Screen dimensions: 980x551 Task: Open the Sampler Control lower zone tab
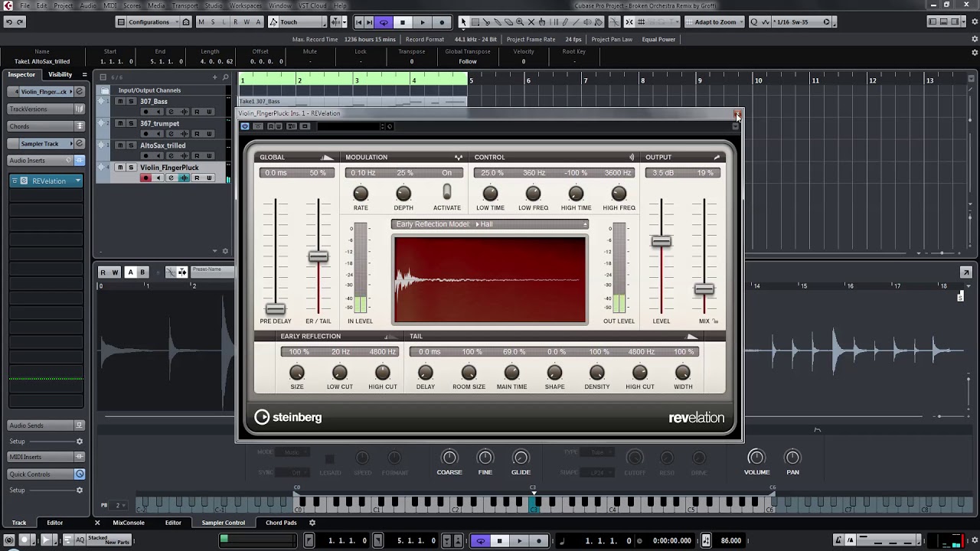coord(224,523)
